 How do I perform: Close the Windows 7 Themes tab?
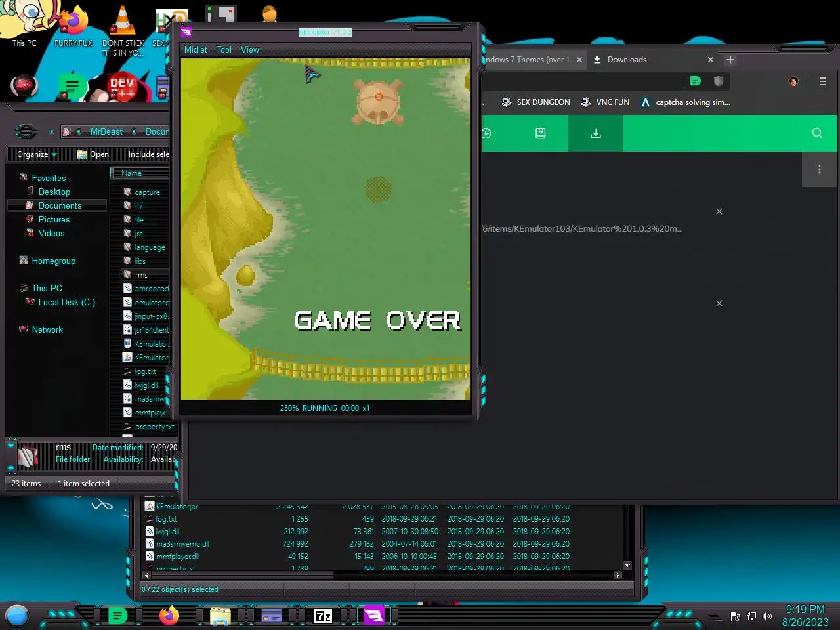(x=579, y=60)
